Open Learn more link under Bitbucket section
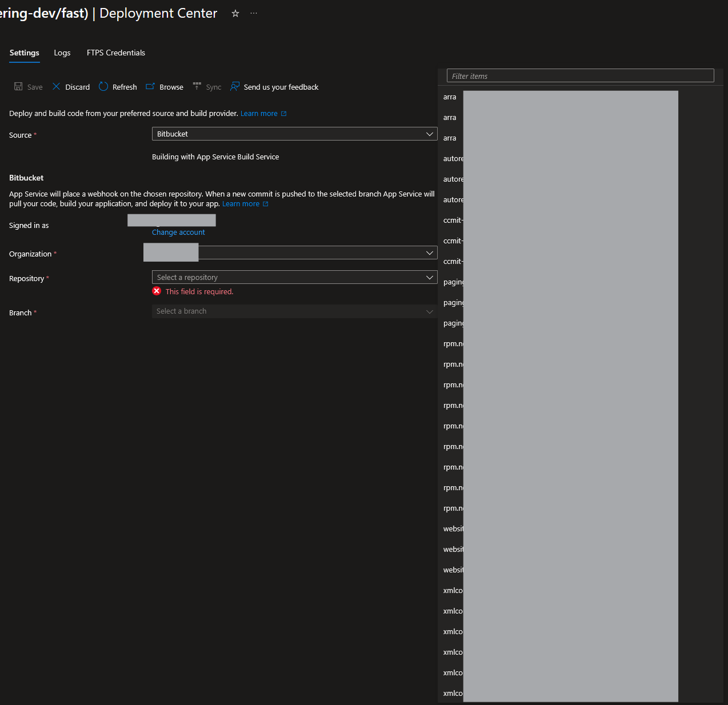The width and height of the screenshot is (728, 705). [x=245, y=204]
